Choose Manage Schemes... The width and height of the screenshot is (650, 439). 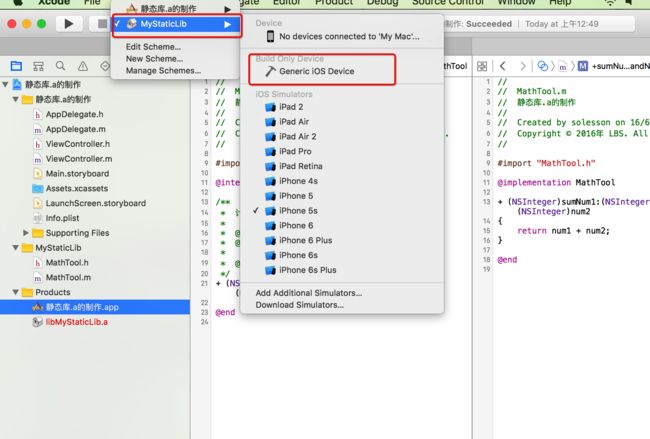click(x=163, y=71)
